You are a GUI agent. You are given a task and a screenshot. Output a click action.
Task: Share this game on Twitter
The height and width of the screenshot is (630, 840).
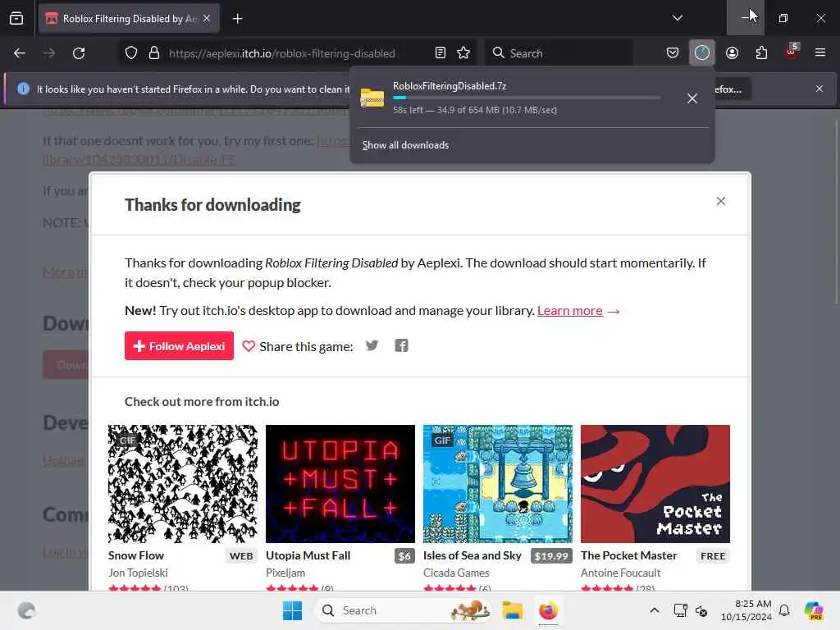[372, 345]
